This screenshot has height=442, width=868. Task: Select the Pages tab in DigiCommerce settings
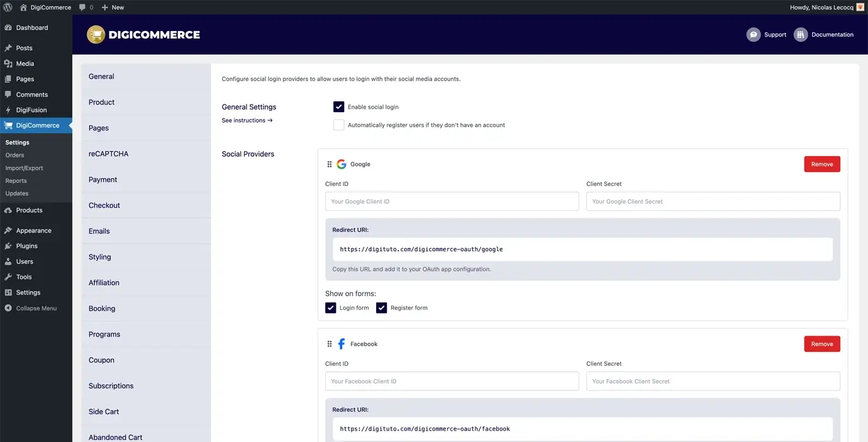coord(146,128)
